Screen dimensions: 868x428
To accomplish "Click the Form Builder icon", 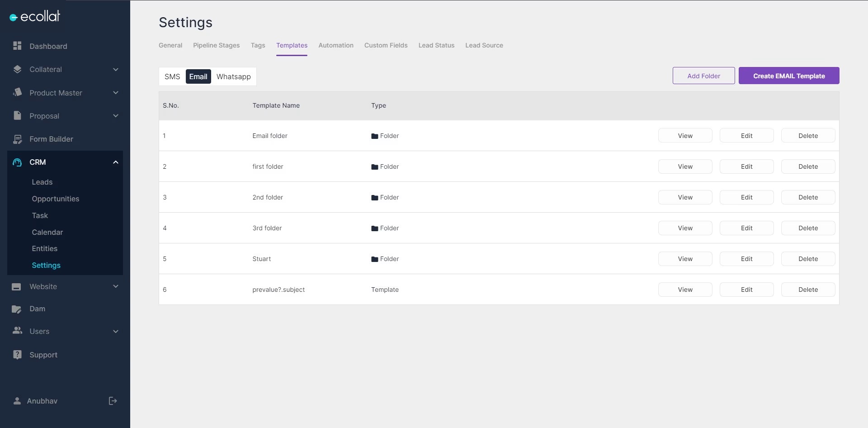I will (17, 139).
